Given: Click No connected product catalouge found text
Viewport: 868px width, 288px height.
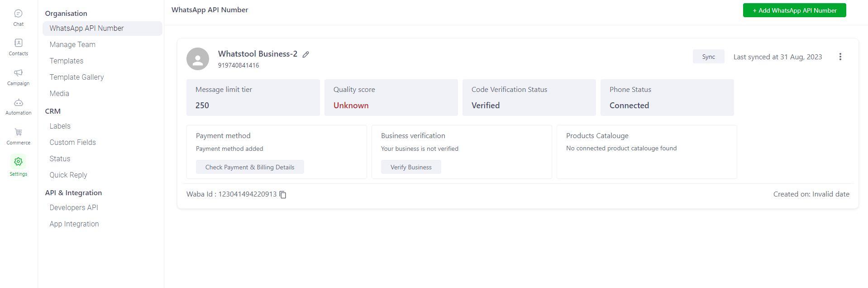Looking at the screenshot, I should click(621, 148).
